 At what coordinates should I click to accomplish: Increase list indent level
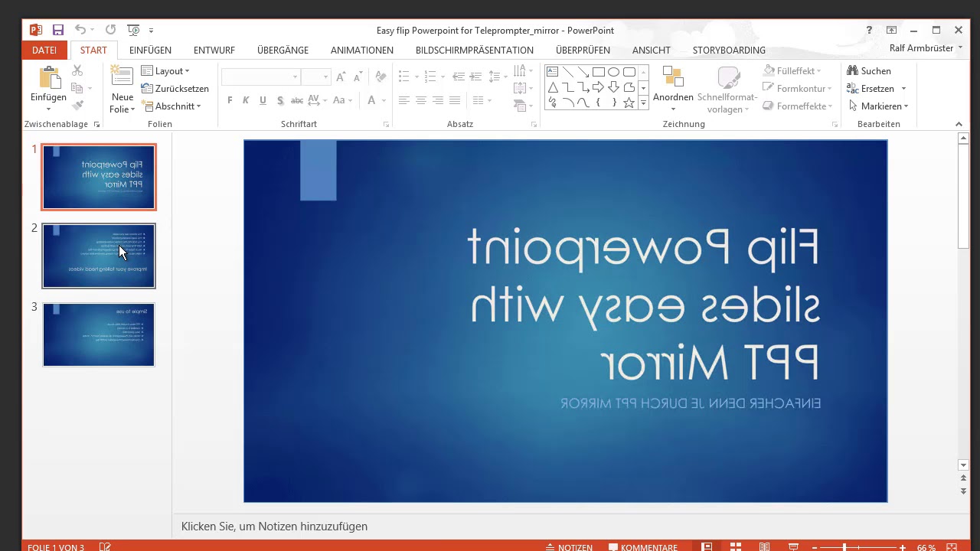[x=475, y=77]
